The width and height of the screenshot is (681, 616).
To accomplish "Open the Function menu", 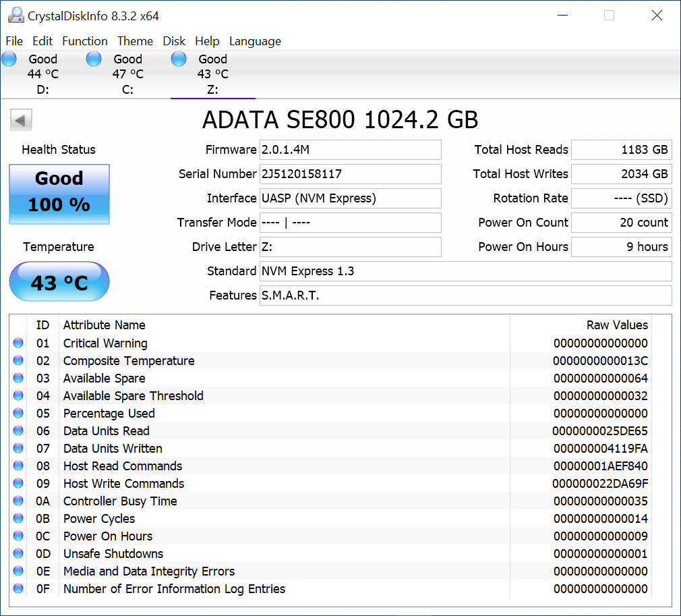I will [84, 41].
